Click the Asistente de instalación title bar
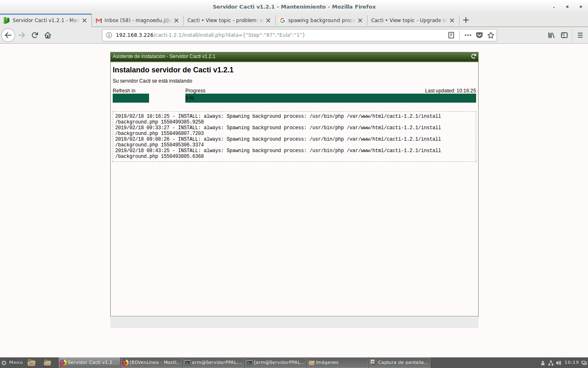588x368 pixels. 294,56
